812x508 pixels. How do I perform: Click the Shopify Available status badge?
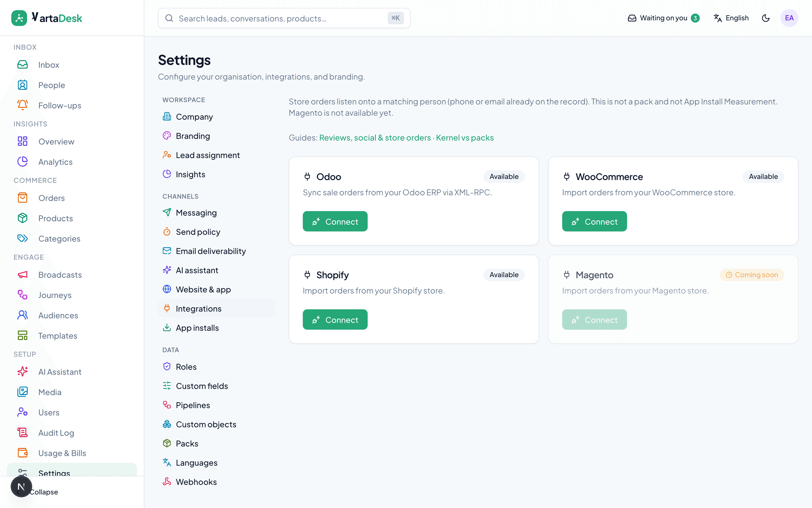coord(504,275)
